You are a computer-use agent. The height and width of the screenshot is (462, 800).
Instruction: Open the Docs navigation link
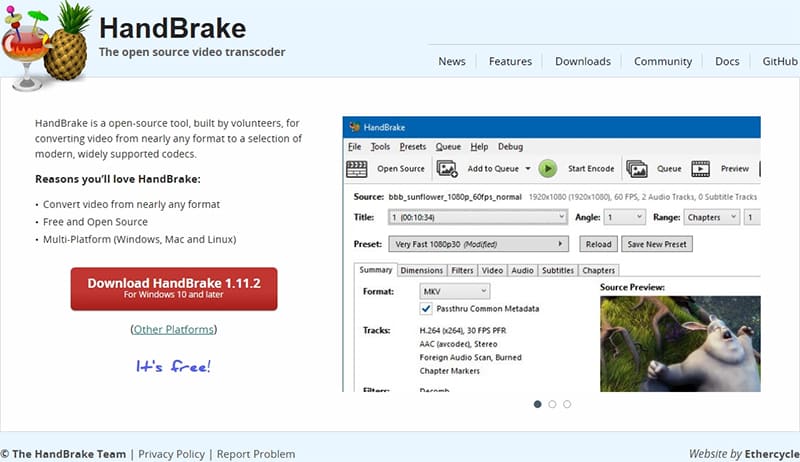(x=727, y=61)
